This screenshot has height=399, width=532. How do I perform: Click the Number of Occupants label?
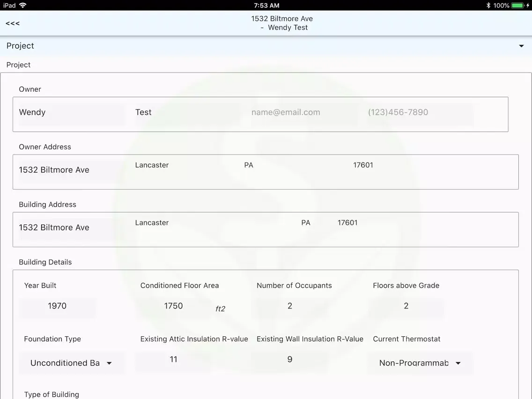294,286
